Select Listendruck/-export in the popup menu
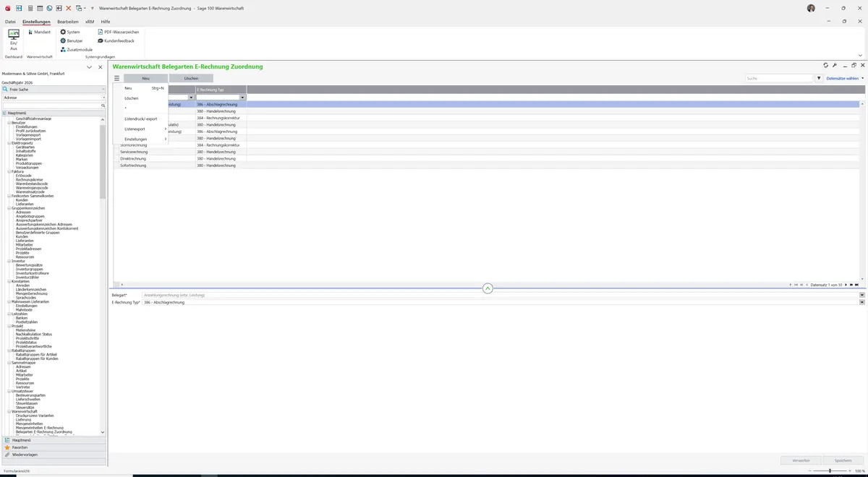This screenshot has width=868, height=477. [140, 119]
